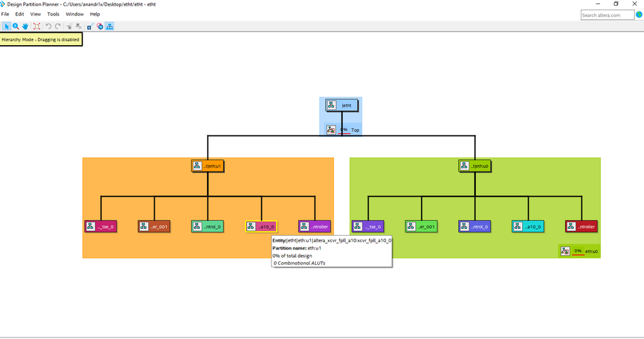Redo the last action
The width and height of the screenshot is (644, 339).
coord(58,26)
